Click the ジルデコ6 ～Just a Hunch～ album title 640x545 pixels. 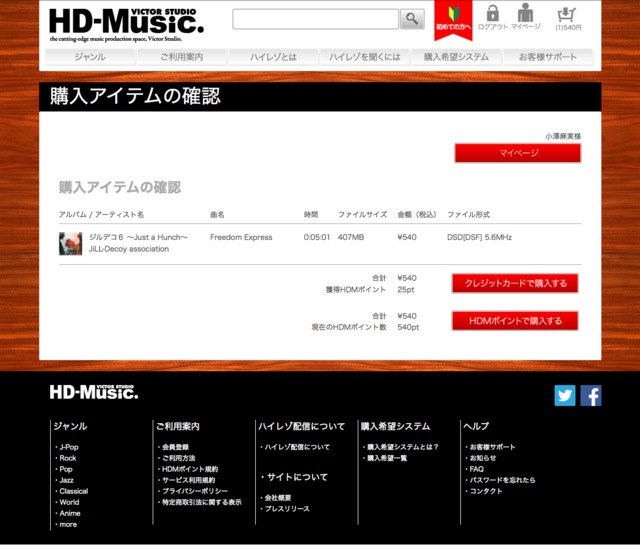pos(138,237)
